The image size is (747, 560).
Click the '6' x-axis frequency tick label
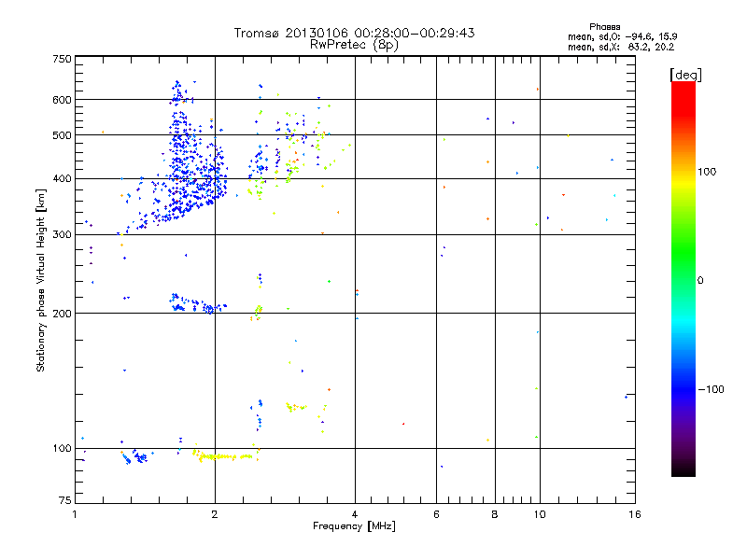click(436, 514)
